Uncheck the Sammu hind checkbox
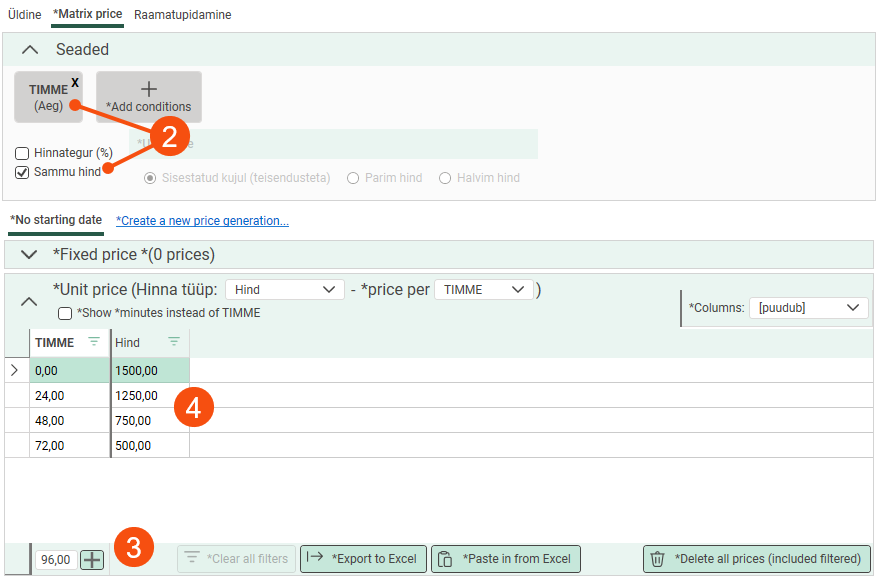Viewport: 876px width, 578px height. click(x=22, y=172)
